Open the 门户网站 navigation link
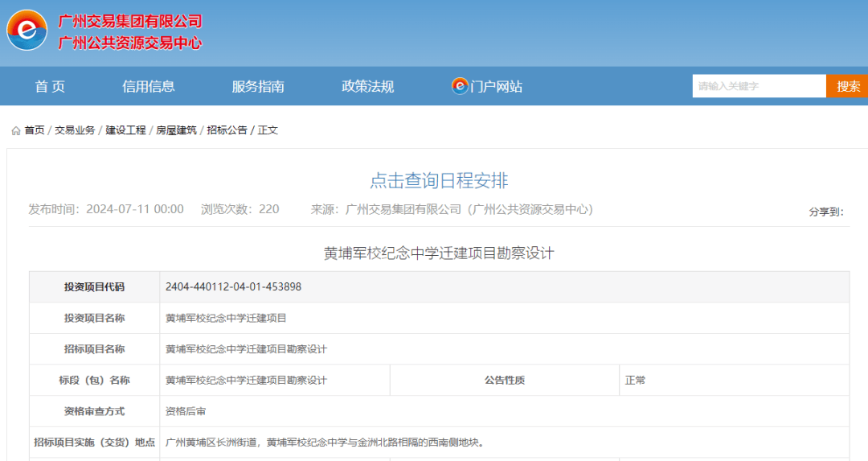This screenshot has height=461, width=868. [497, 86]
